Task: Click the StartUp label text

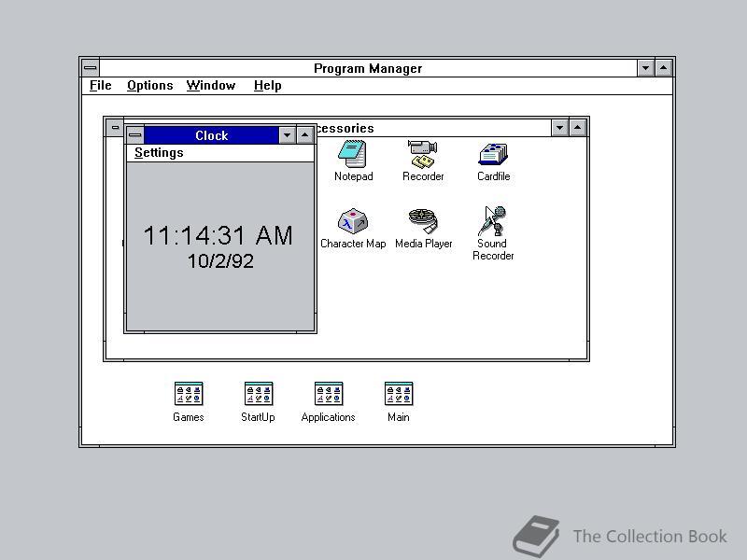Action: click(x=258, y=417)
